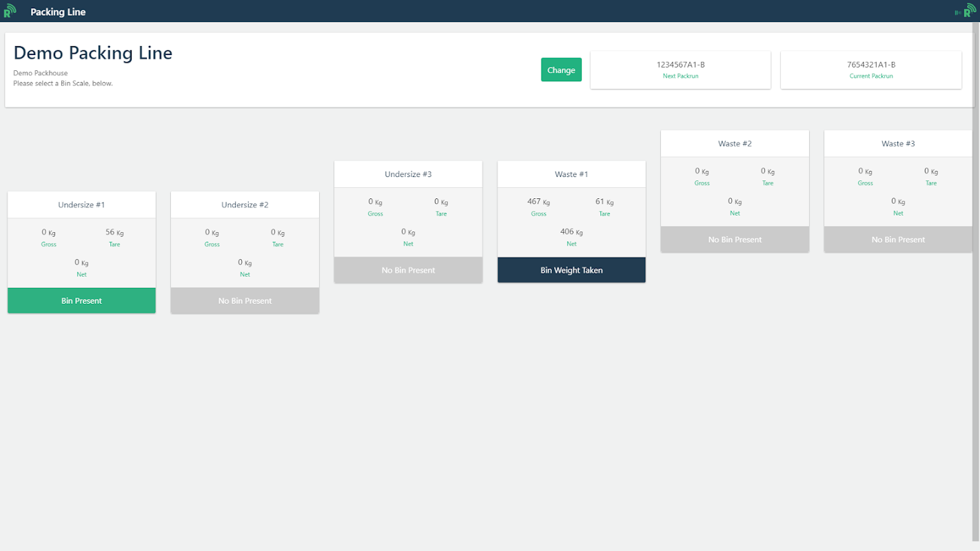
Task: Click No Bin Present under Undersize #2
Action: 245,301
